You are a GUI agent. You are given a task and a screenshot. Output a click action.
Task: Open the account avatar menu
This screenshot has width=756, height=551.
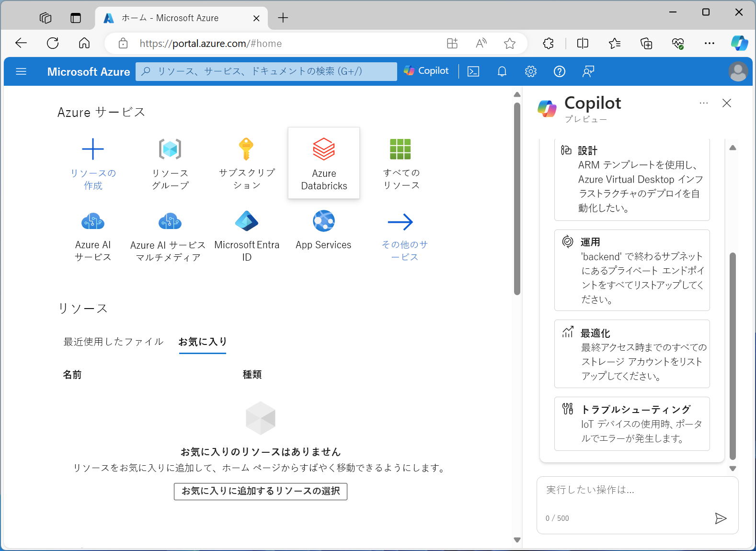click(x=738, y=71)
